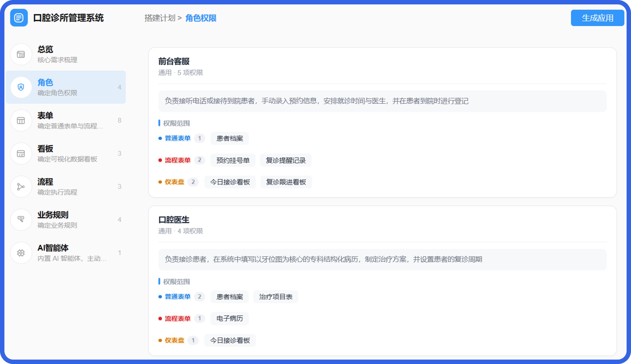Click the 预约挂号单 tag

click(233, 160)
